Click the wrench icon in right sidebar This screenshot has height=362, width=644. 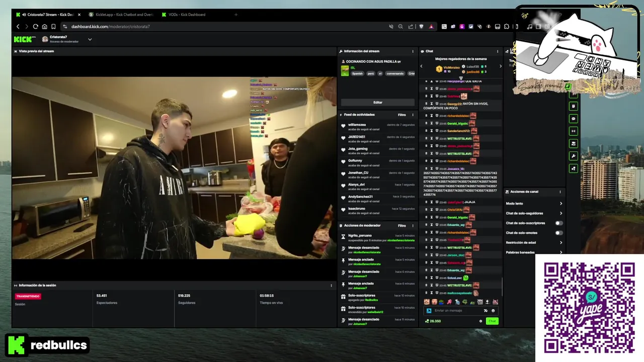pyautogui.click(x=573, y=156)
